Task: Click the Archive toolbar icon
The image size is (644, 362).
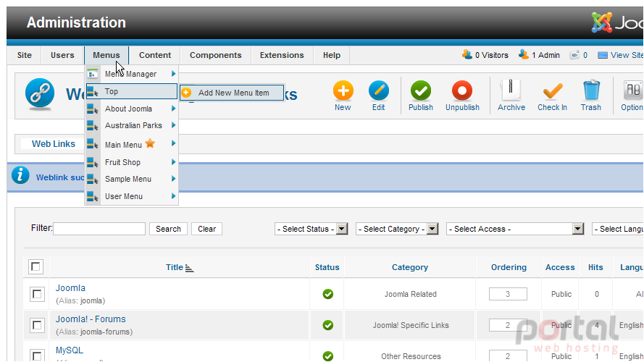Action: pos(511,90)
